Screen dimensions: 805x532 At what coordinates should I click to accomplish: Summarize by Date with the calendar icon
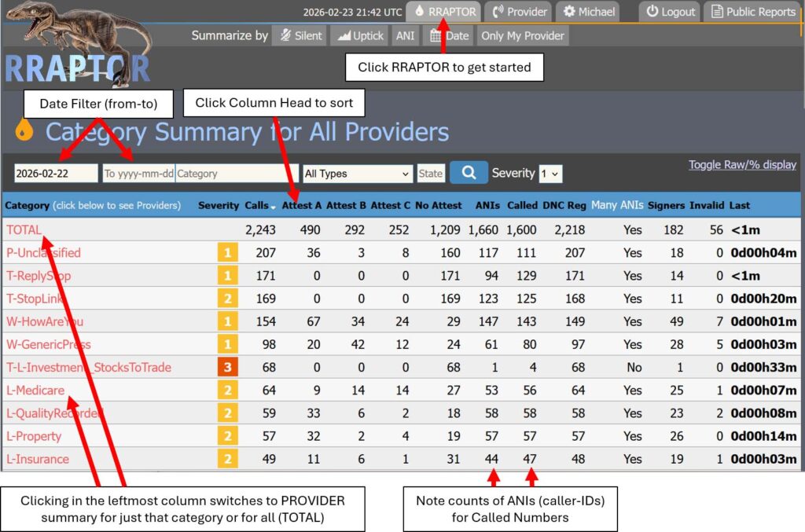tap(449, 35)
